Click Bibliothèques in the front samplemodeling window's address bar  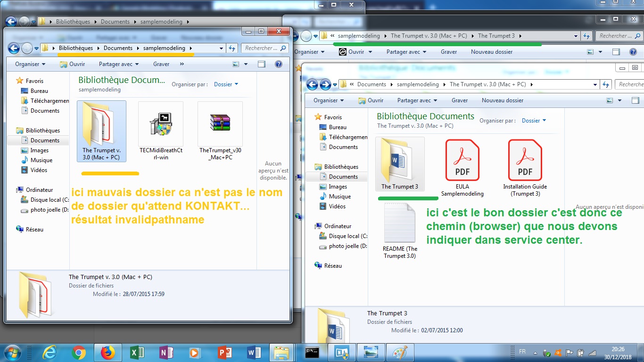coord(76,48)
